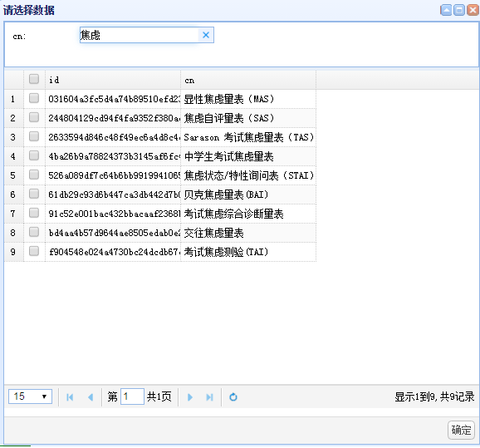Sort by the id column header
This screenshot has width=480, height=448.
pos(113,80)
